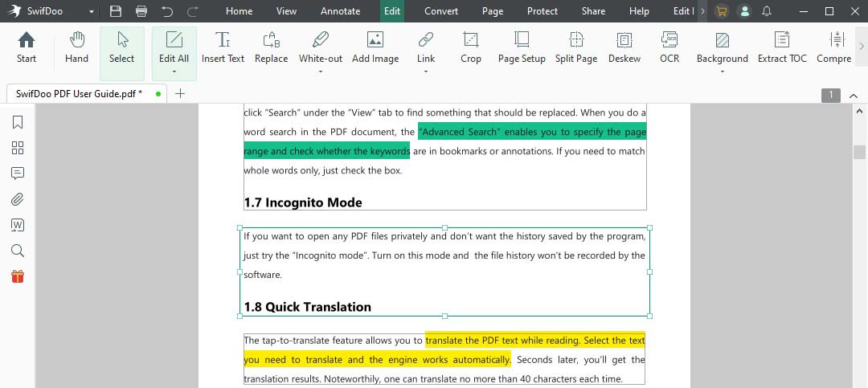Switch to the Page tab
Viewport: 868px width, 388px height.
[493, 11]
